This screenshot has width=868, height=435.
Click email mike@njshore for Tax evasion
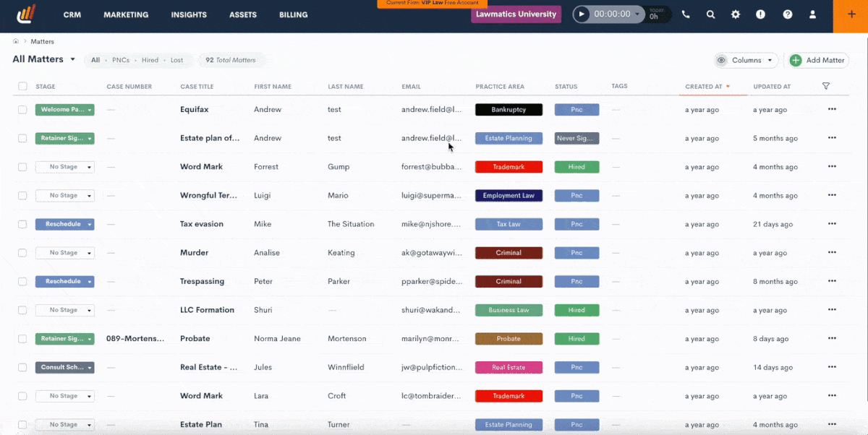(x=431, y=224)
